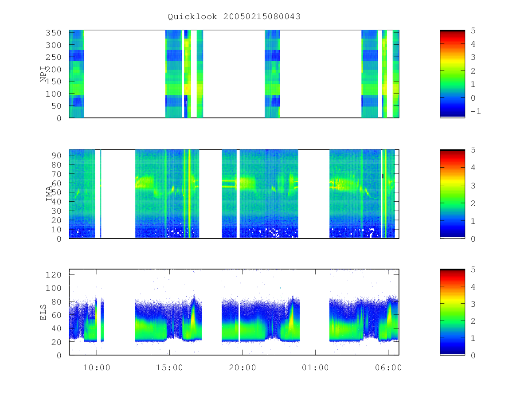Click the 01:00 time tick label

[315, 368]
